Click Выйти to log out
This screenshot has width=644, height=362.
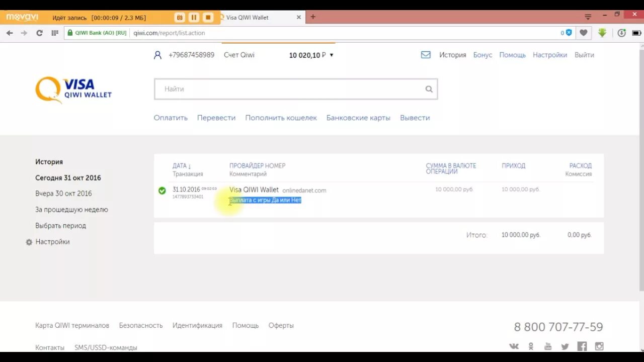[584, 55]
